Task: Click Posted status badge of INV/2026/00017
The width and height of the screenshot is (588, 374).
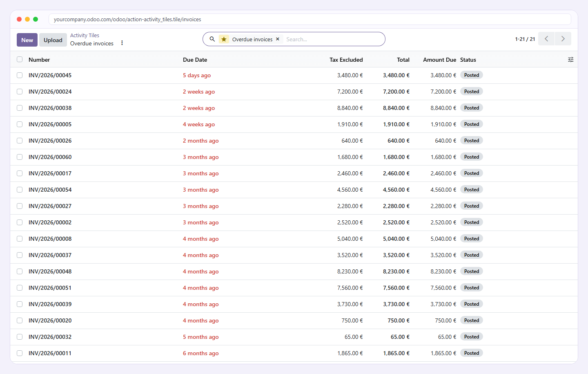Action: point(472,173)
